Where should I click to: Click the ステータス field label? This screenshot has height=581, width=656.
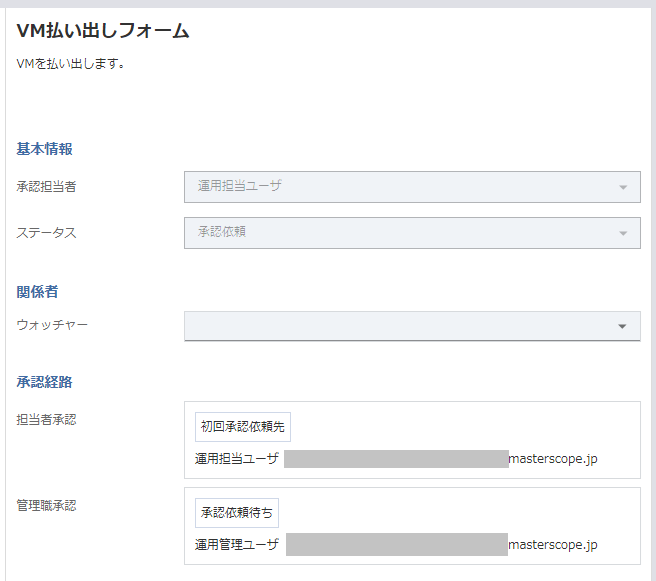click(46, 233)
